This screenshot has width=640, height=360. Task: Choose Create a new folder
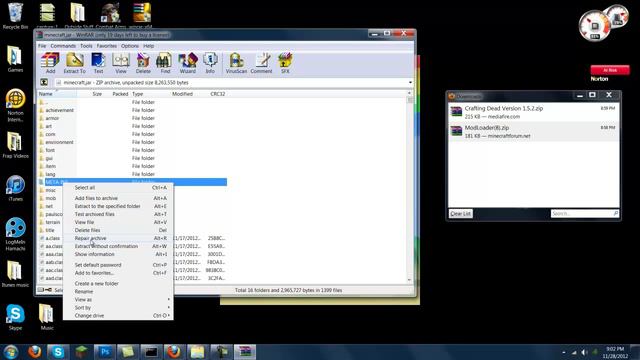coord(118,284)
